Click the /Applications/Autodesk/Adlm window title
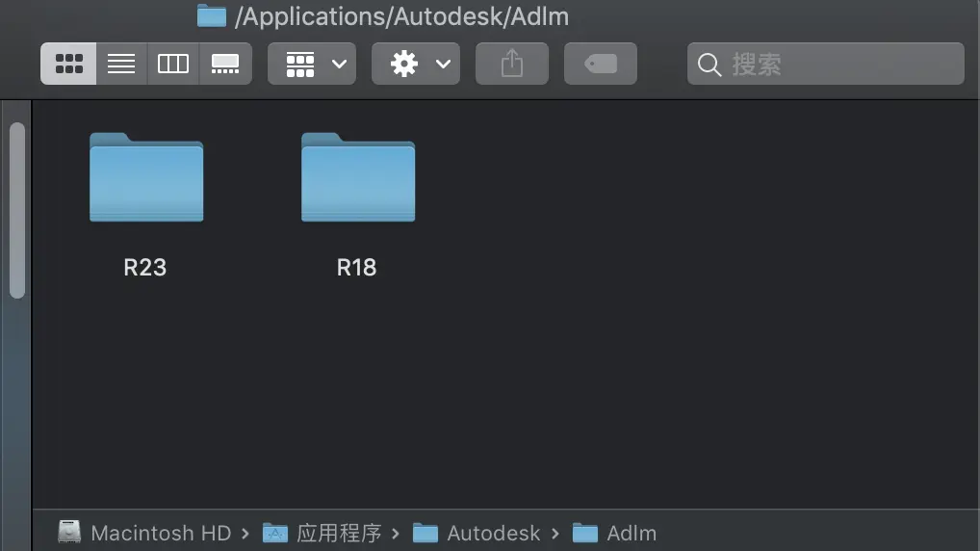Screen dimensions: 980x551 tap(401, 17)
